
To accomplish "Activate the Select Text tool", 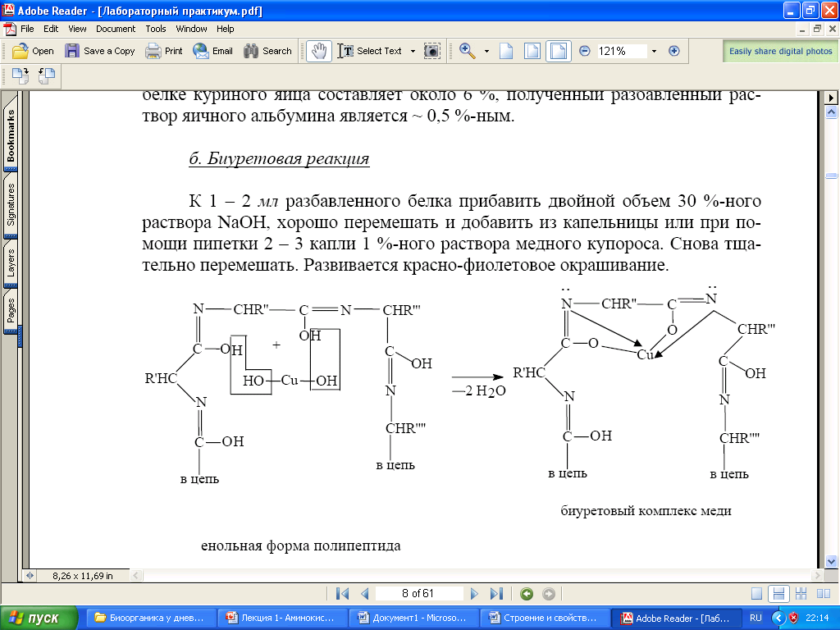I will (x=369, y=51).
